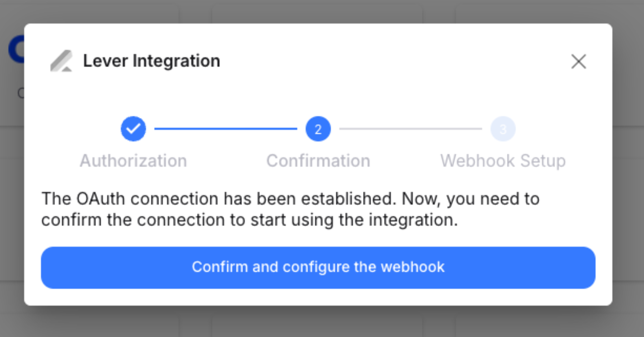
Task: Click the blue progress line between Authorization and Confirmation
Action: click(x=226, y=129)
